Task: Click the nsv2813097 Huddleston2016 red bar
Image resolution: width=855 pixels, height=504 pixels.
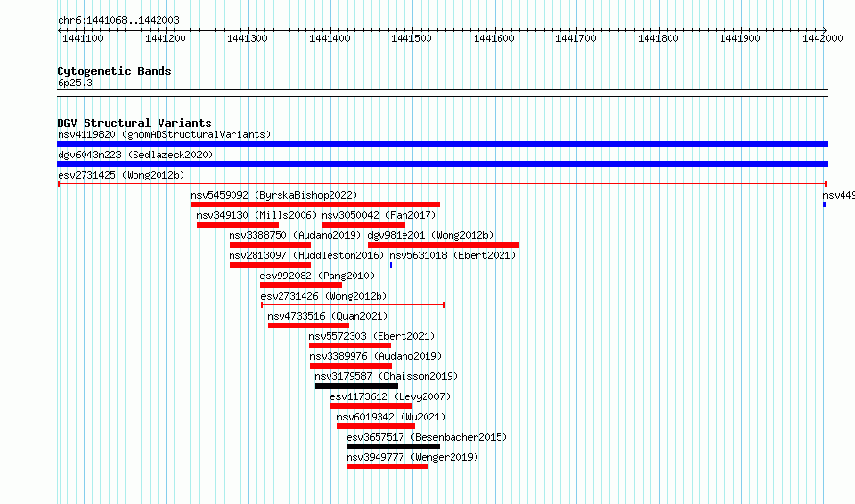Action: coord(271,265)
